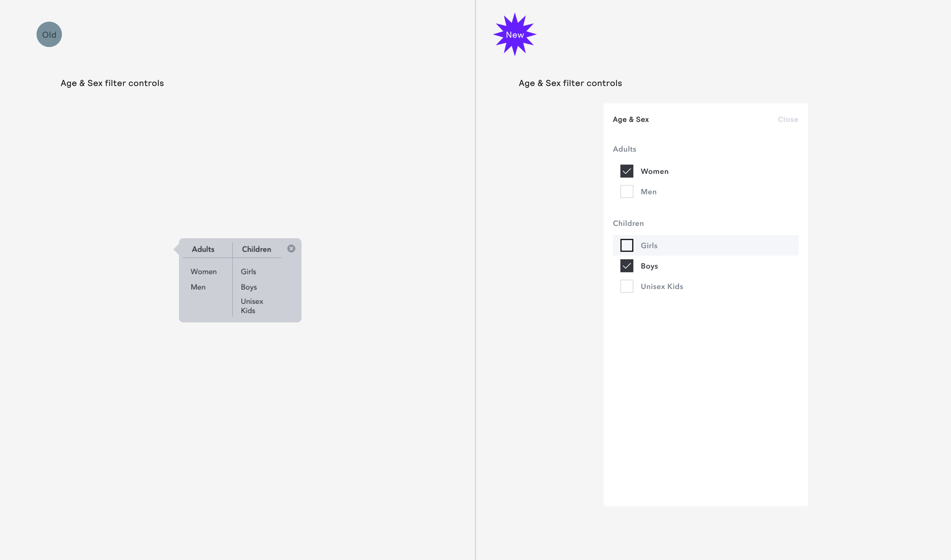Click the left Age & Sex filter controls heading
Image resolution: width=951 pixels, height=560 pixels.
112,83
